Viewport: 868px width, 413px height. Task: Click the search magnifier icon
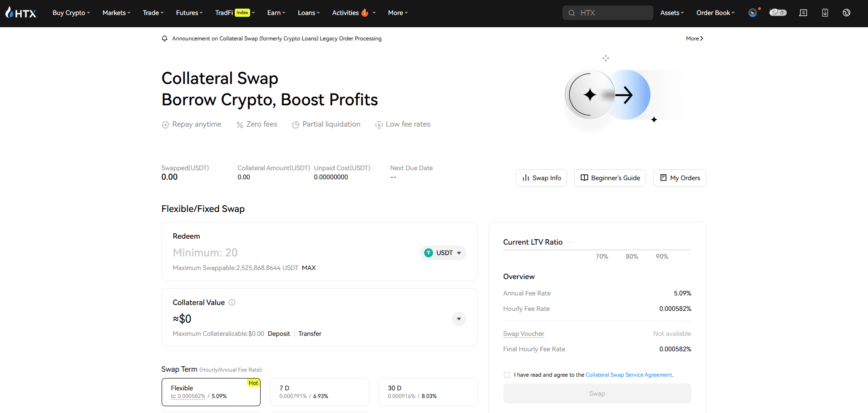tap(572, 13)
